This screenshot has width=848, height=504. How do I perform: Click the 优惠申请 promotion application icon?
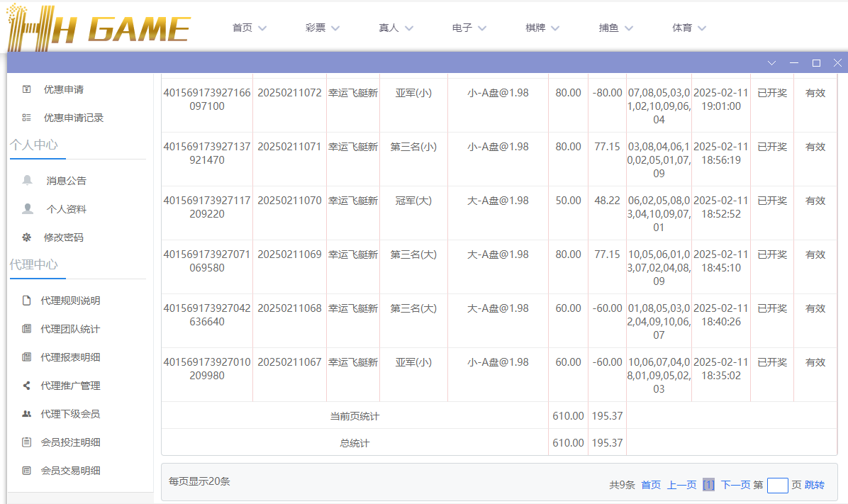point(27,89)
